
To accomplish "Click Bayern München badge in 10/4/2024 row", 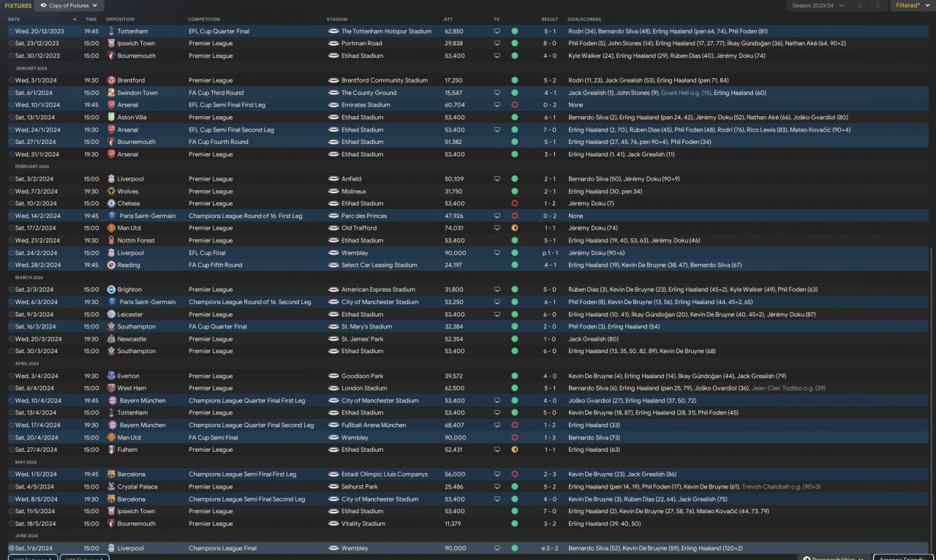I will 111,401.
